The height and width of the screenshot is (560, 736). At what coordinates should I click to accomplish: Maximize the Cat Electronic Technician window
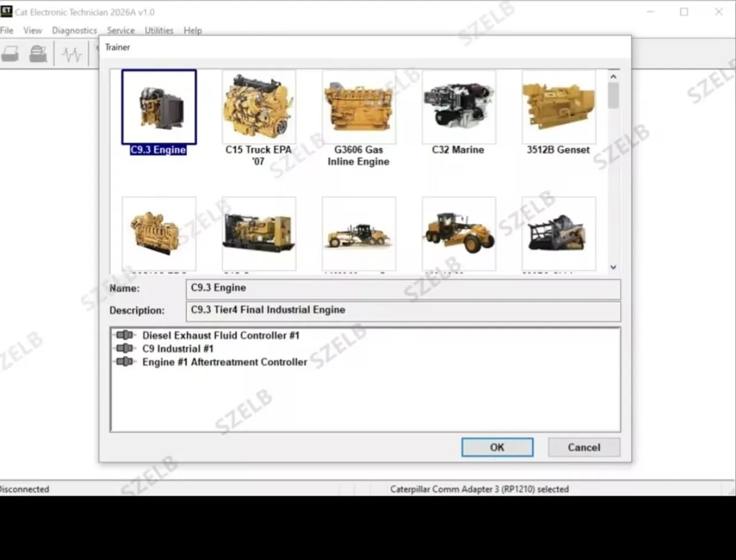tap(684, 11)
